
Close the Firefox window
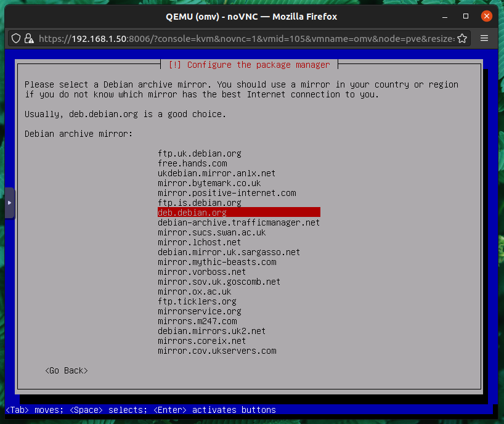487,16
